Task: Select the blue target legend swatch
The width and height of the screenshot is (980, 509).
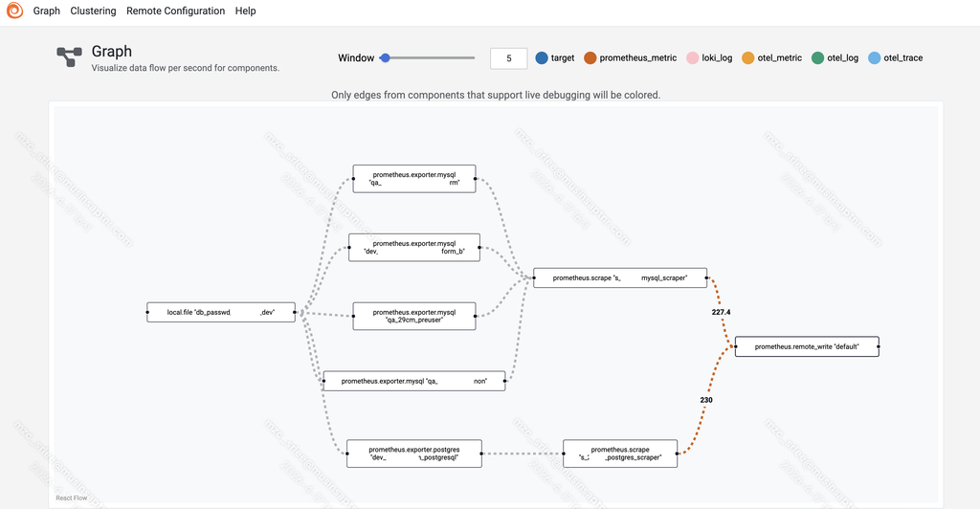Action: point(542,58)
